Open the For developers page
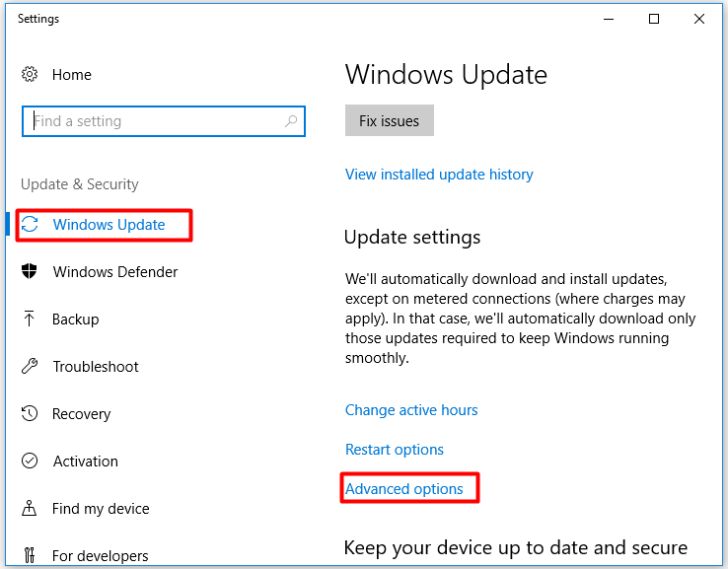Image resolution: width=728 pixels, height=569 pixels. coord(101,556)
